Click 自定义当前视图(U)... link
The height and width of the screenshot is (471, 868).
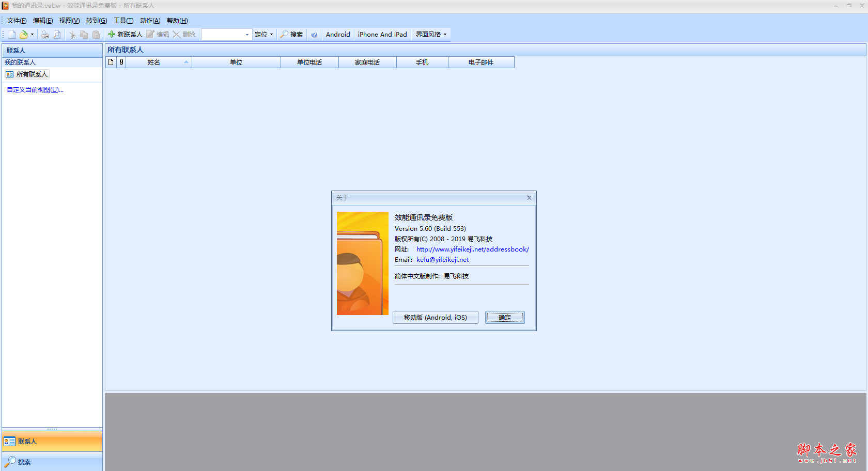point(35,90)
